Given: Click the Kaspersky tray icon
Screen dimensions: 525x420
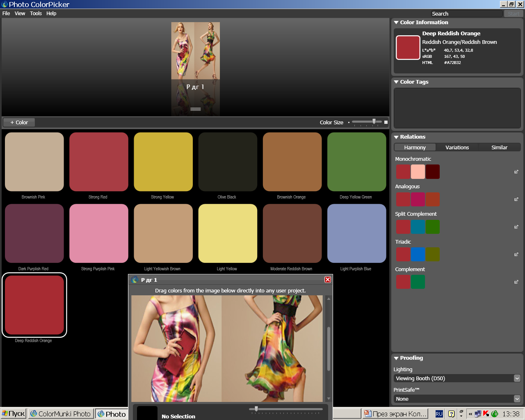Looking at the screenshot, I should 486,414.
